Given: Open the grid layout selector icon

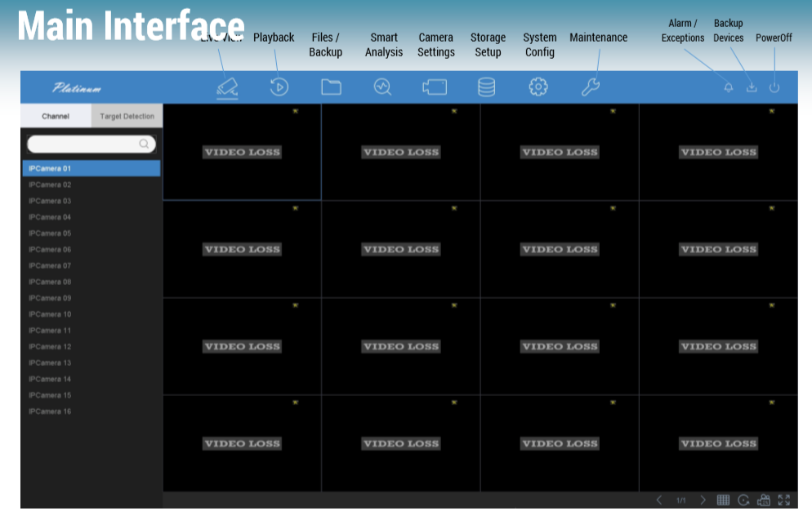Looking at the screenshot, I should click(x=723, y=500).
